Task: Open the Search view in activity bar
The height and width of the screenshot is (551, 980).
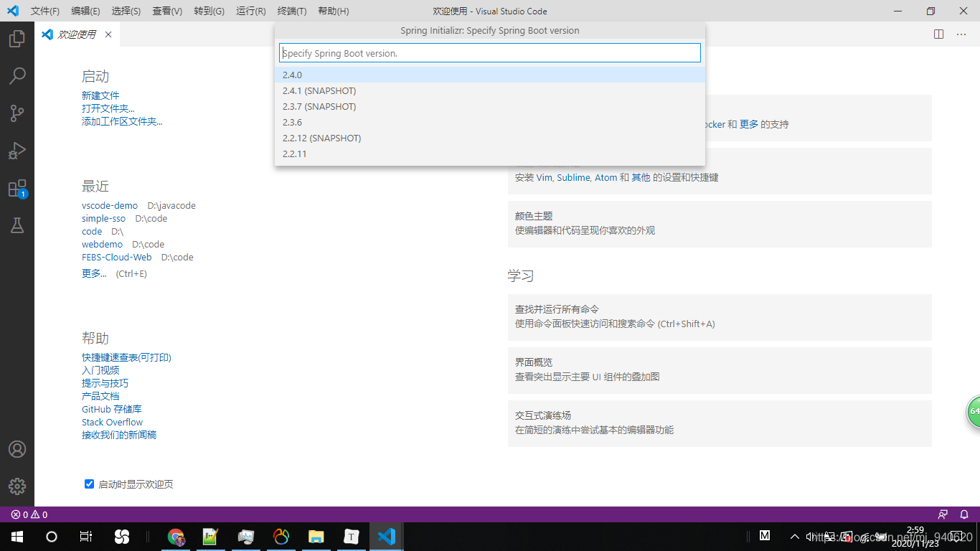Action: (17, 75)
